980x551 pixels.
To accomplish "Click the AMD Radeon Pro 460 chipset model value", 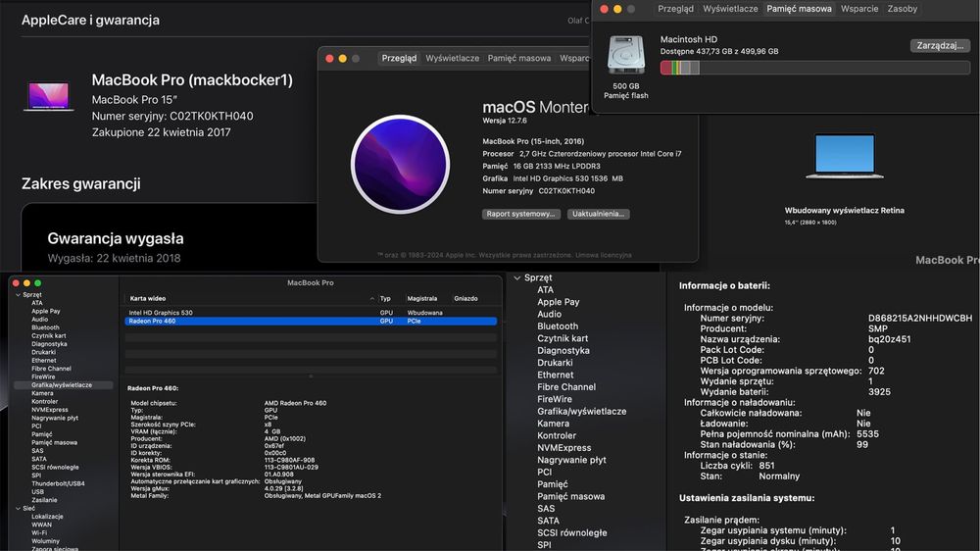I will (x=295, y=403).
